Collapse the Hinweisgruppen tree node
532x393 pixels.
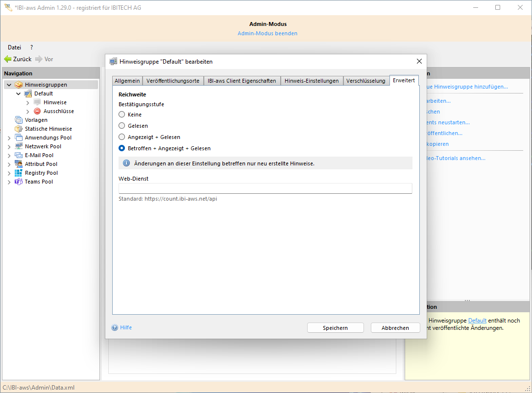(x=9, y=85)
